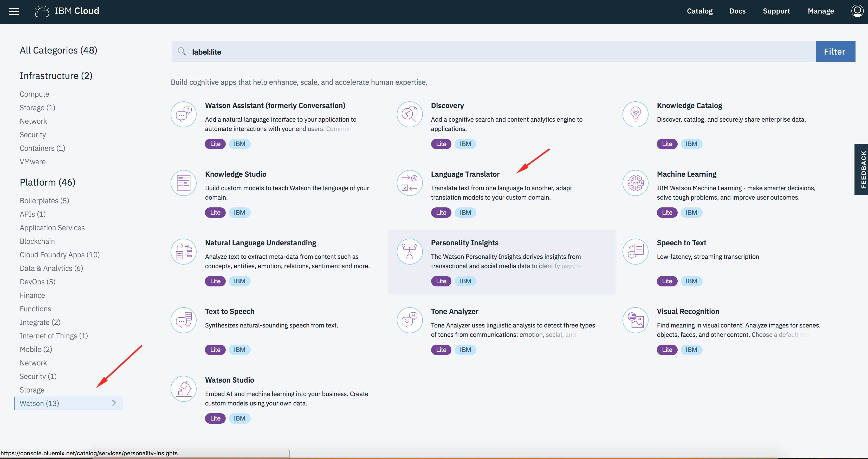Click the Language Translator service icon
The height and width of the screenshot is (459, 868).
[409, 183]
